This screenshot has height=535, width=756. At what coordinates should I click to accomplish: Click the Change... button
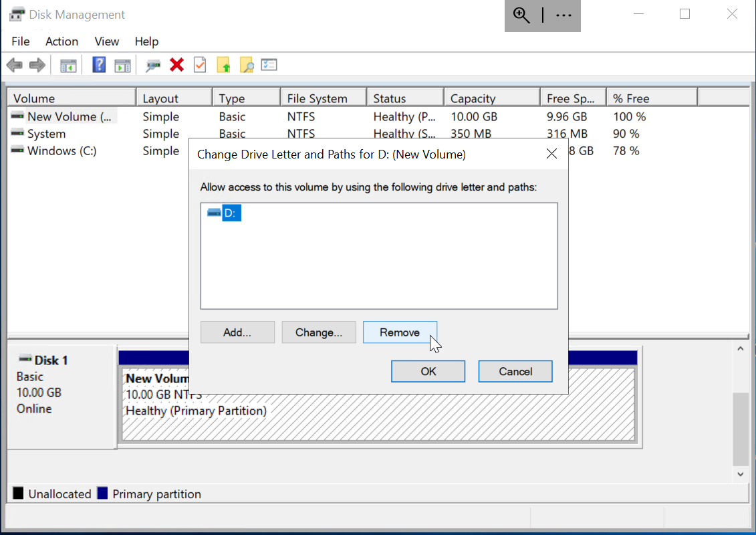[x=319, y=332]
